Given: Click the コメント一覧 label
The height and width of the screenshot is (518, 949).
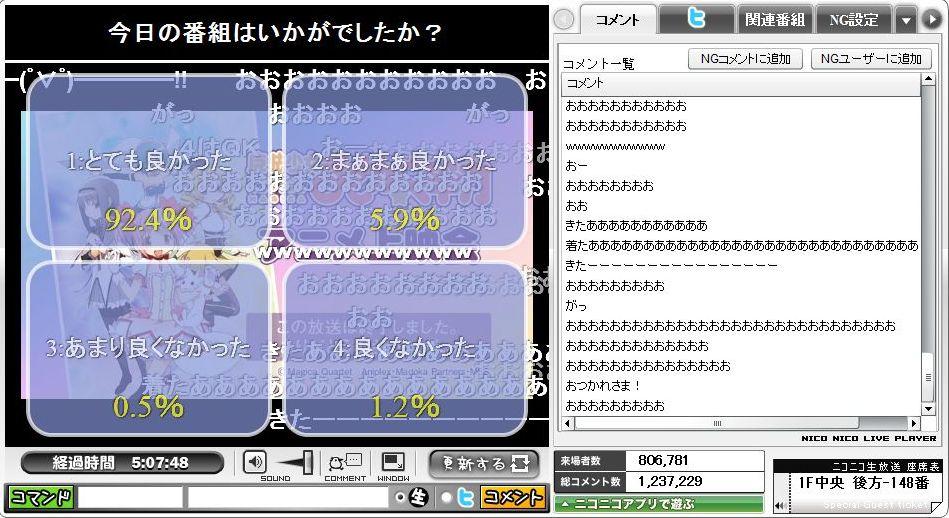Looking at the screenshot, I should 599,64.
